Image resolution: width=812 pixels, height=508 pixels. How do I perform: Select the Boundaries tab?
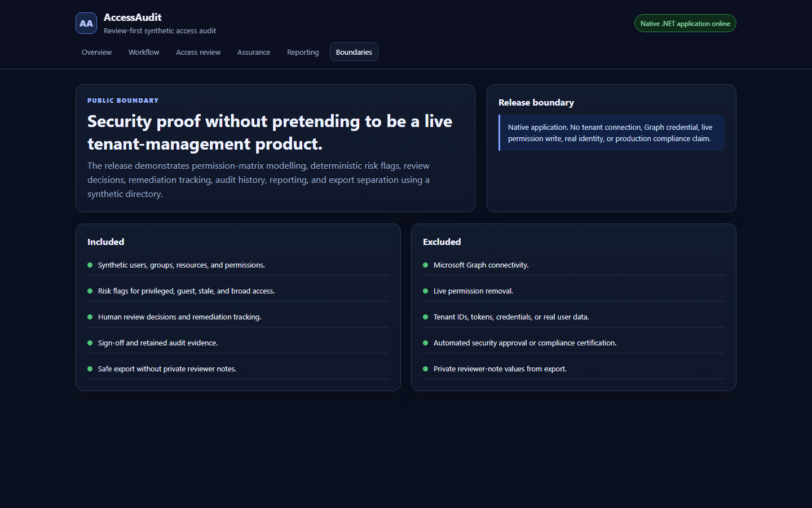click(354, 52)
